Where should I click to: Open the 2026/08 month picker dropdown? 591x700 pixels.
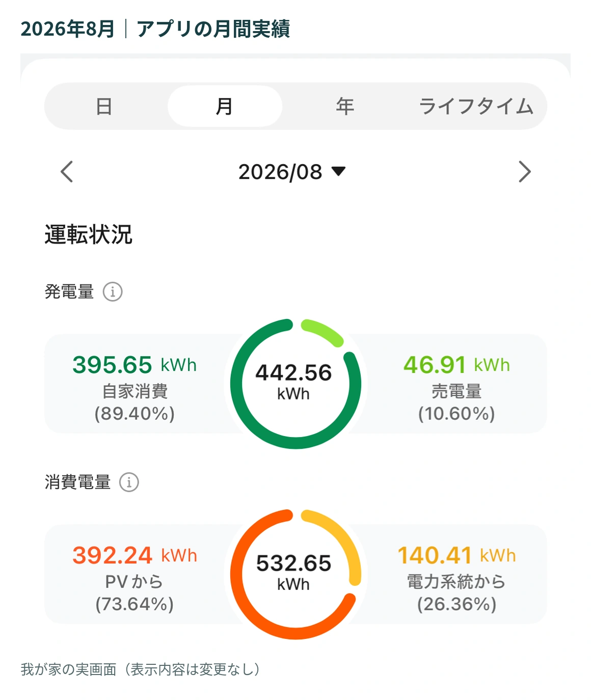(292, 172)
